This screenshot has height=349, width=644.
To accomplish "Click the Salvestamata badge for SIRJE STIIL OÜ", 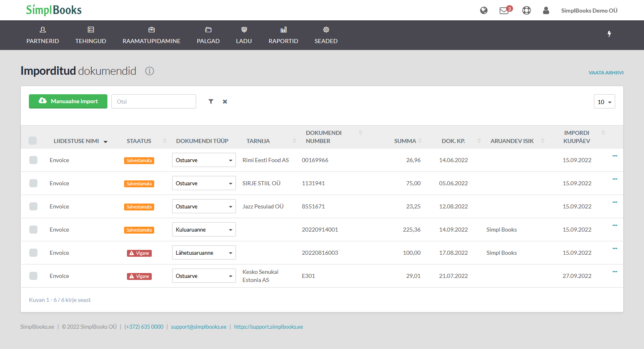I will tap(139, 184).
